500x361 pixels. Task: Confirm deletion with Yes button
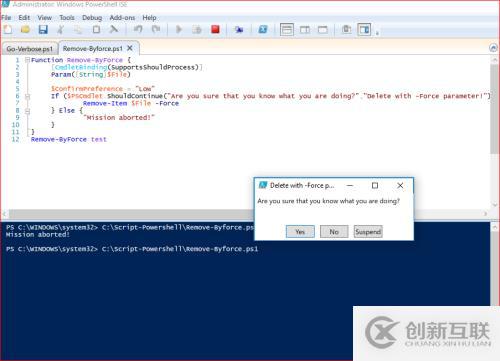300,232
